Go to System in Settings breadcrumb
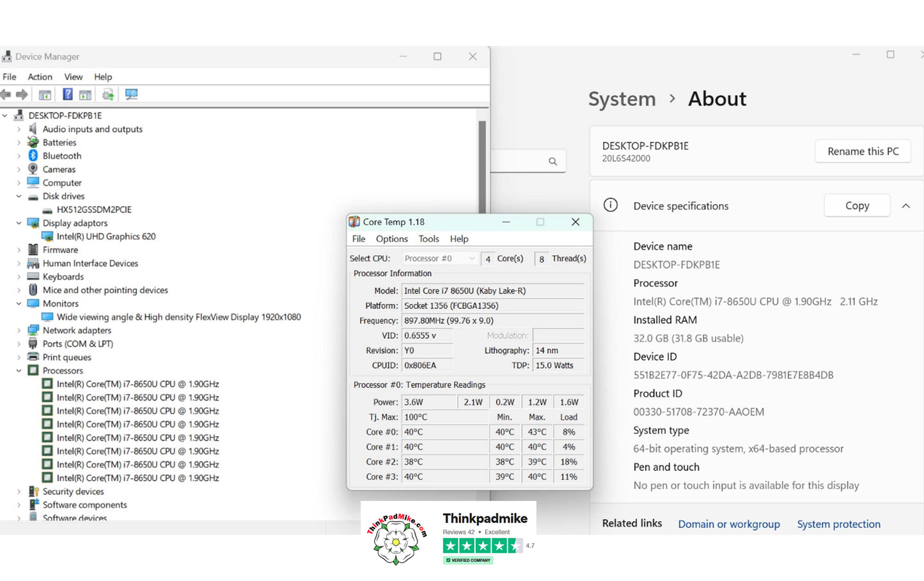This screenshot has width=924, height=581. [x=622, y=99]
